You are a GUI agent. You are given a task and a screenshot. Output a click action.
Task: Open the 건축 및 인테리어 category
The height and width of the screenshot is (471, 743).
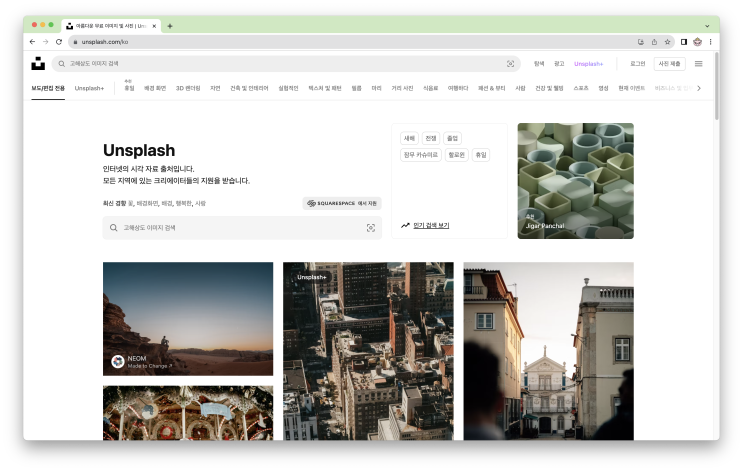click(x=249, y=88)
